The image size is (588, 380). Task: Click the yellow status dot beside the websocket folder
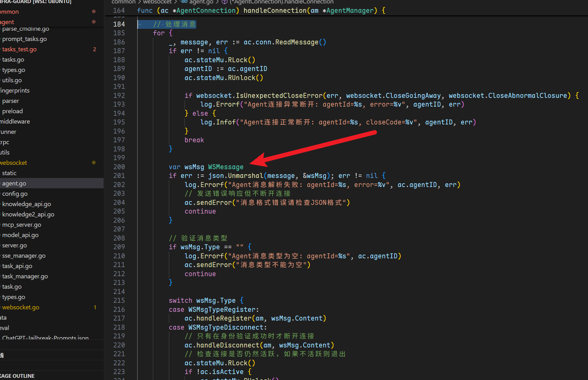(94, 163)
